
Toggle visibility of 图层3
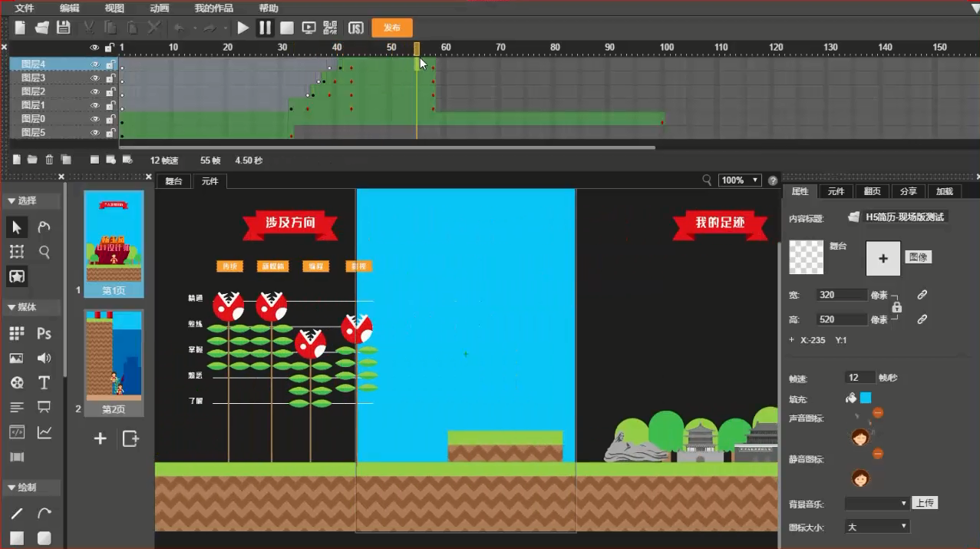point(95,78)
